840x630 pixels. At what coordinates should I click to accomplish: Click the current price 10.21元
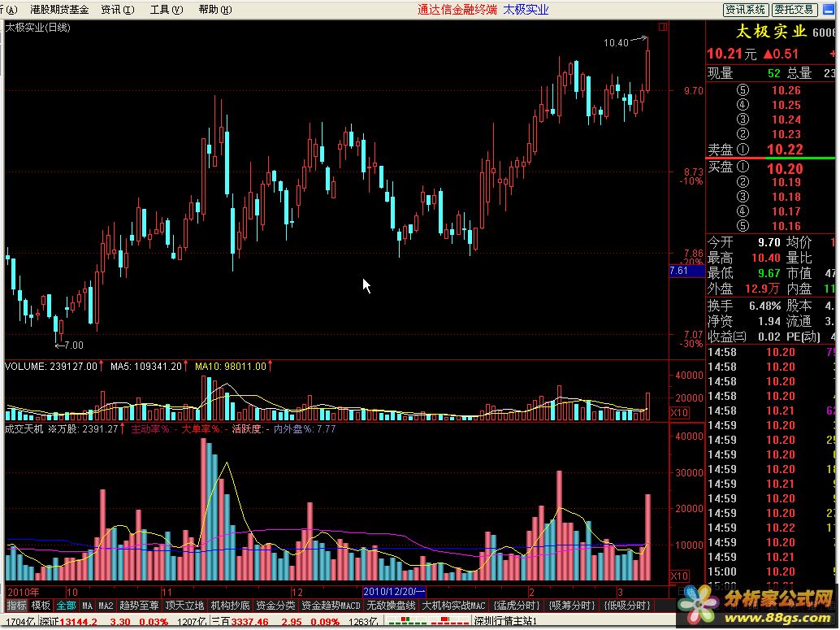point(732,54)
